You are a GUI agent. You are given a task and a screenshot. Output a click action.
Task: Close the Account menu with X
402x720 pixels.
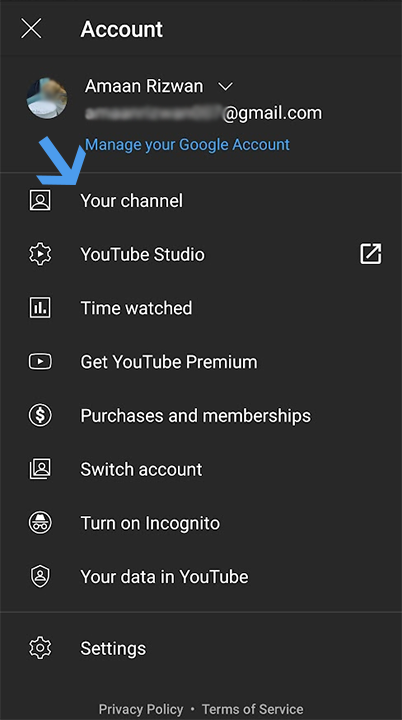point(31,29)
